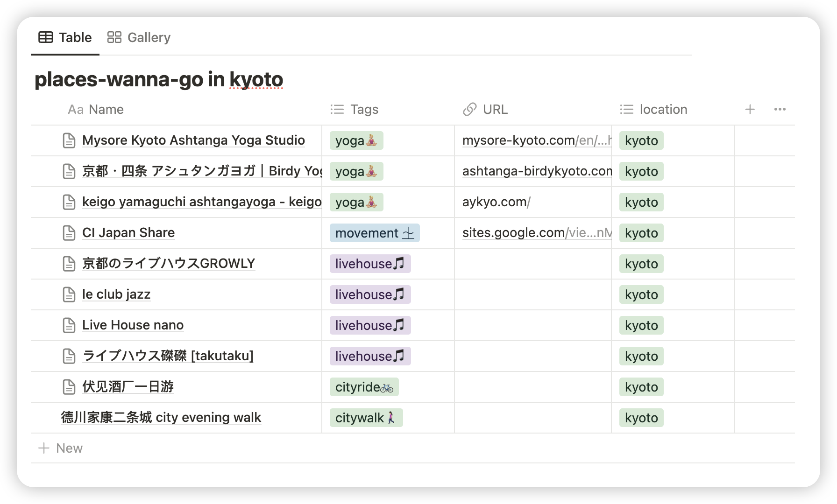Open 德川家康二条城 city evening walk page
This screenshot has width=837, height=504.
point(161,417)
